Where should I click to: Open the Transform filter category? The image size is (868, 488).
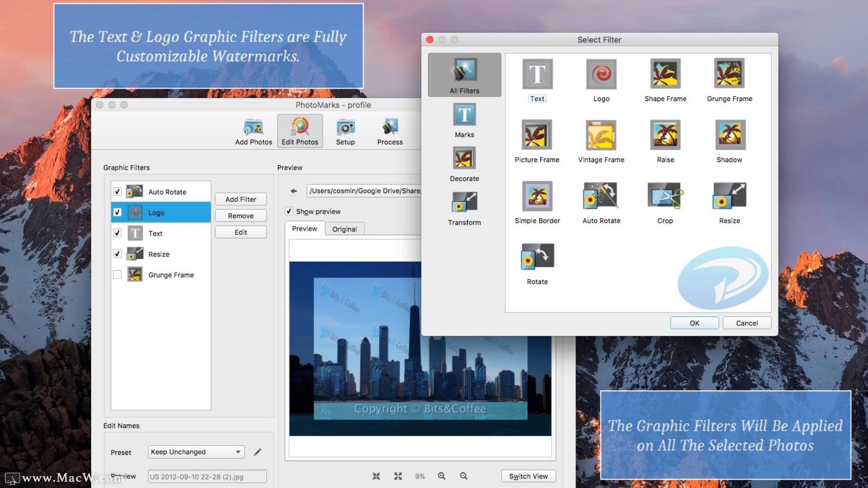coord(464,208)
